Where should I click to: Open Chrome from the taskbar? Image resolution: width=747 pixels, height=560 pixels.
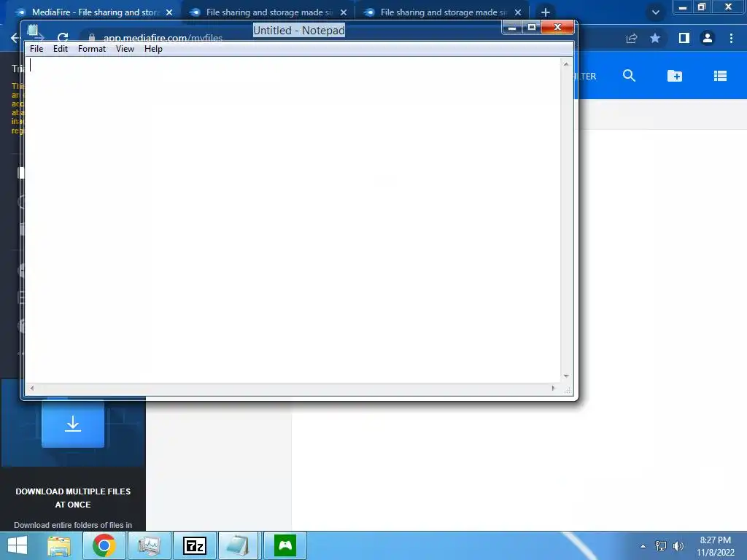(x=104, y=545)
